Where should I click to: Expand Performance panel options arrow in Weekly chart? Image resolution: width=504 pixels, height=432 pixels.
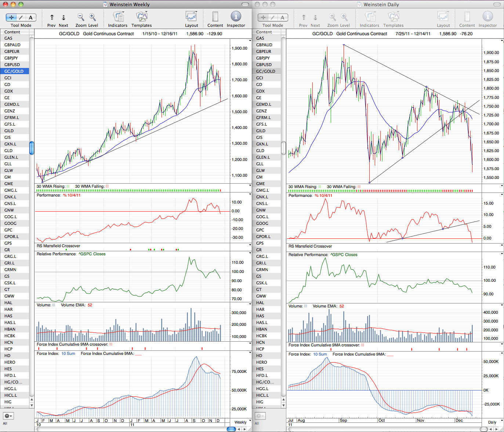click(x=250, y=194)
